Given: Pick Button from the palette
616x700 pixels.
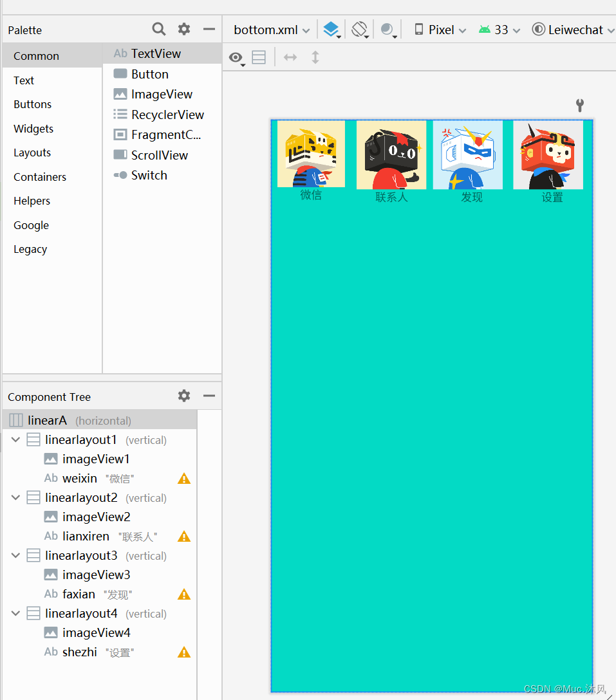Looking at the screenshot, I should point(162,74).
